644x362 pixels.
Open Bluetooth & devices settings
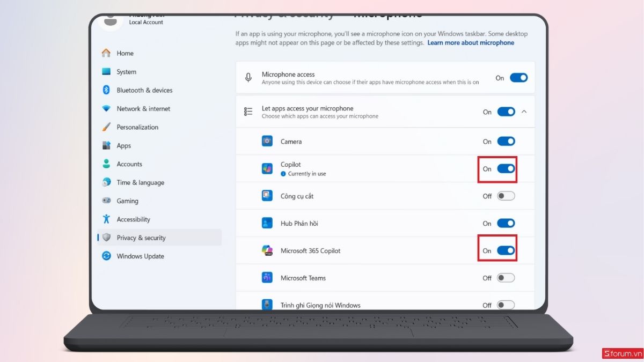click(x=159, y=90)
